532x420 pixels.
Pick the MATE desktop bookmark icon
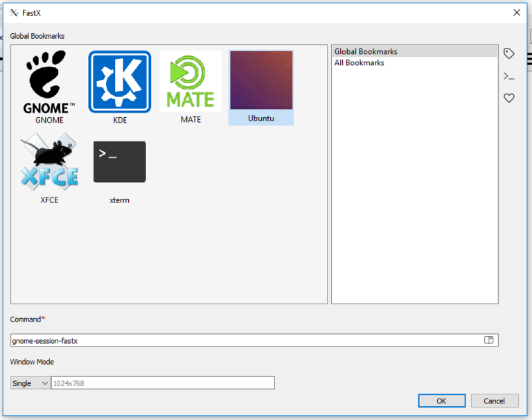coord(190,82)
